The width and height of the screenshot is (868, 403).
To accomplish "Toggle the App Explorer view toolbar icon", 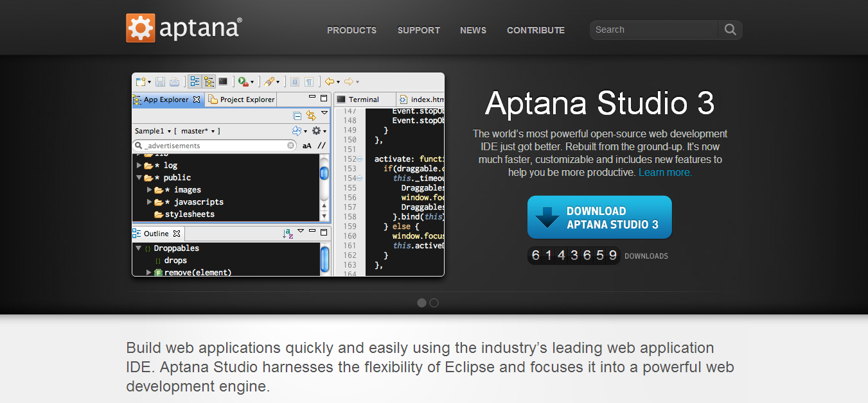I will point(195,81).
